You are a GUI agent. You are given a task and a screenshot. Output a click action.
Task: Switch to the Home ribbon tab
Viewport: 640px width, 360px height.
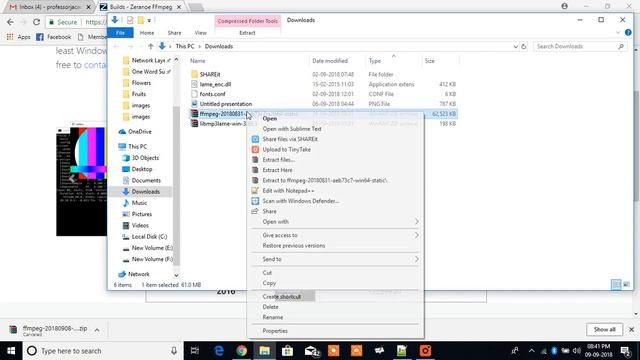pos(147,33)
